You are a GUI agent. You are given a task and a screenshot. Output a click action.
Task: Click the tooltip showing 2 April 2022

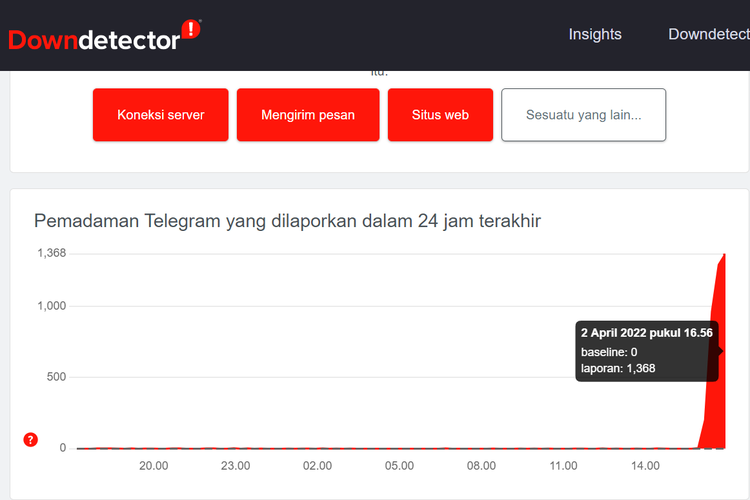click(647, 350)
